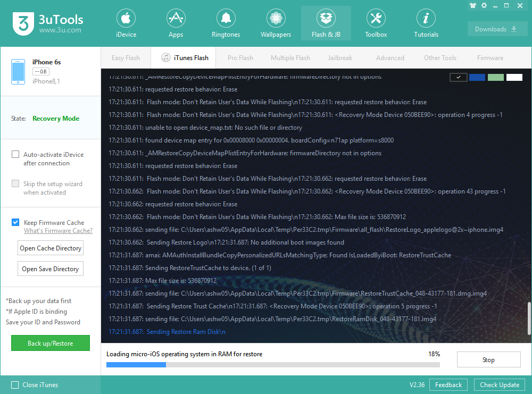This screenshot has height=394, width=532.
Task: Toggle Skip the setup wizard checkbox
Action: click(x=15, y=183)
